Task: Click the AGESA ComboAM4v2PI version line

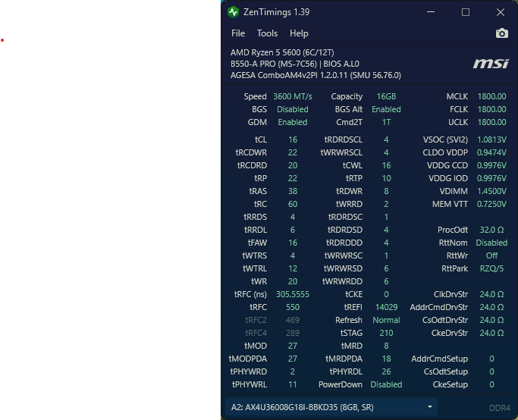Action: [316, 75]
